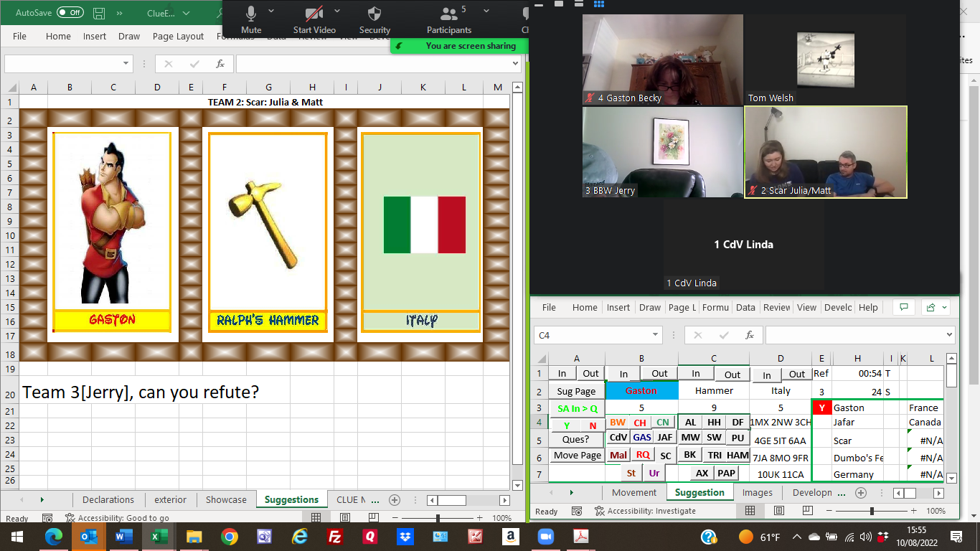The width and height of the screenshot is (980, 551).
Task: Open File Explorer from taskbar
Action: [x=194, y=536]
